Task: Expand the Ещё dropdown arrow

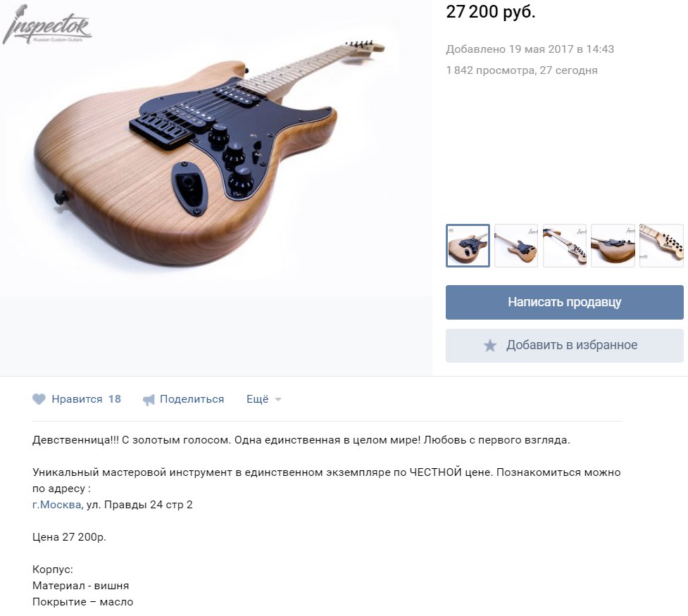Action: [277, 399]
